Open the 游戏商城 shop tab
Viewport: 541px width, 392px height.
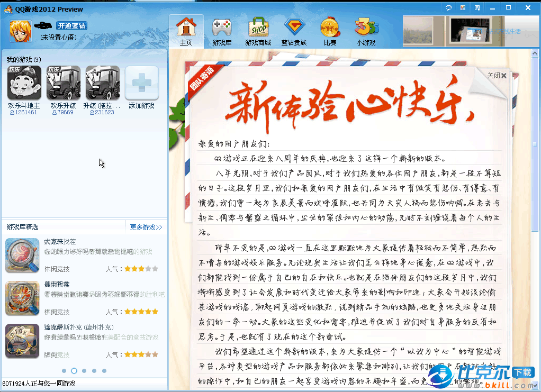coord(258,32)
